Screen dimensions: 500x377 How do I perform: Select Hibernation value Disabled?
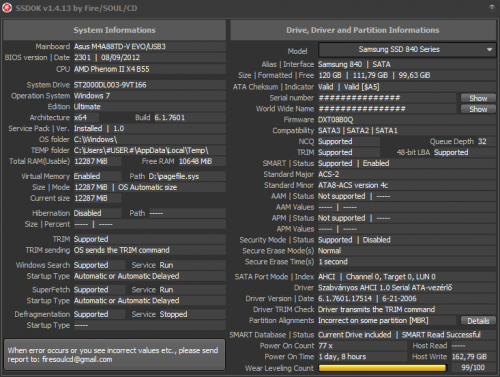click(87, 213)
